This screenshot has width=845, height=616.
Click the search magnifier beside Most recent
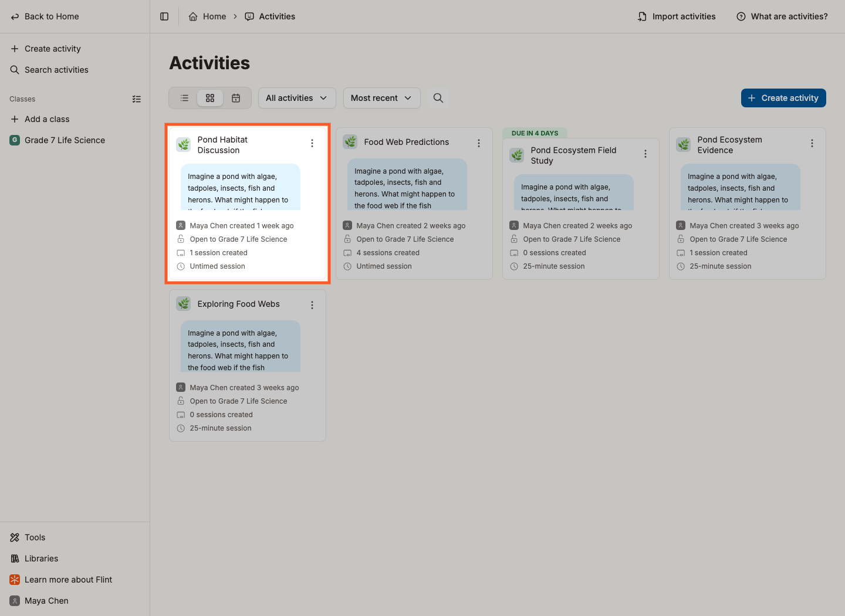(438, 98)
